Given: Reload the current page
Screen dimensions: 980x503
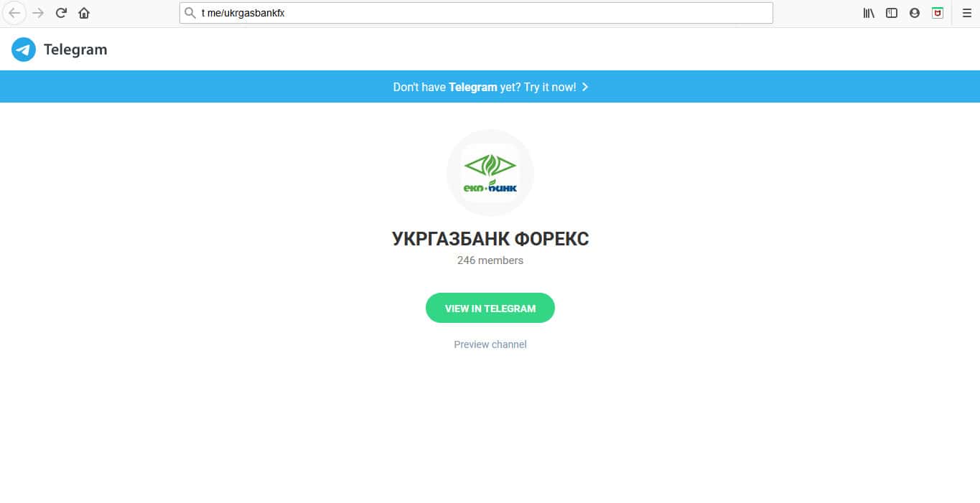Looking at the screenshot, I should pyautogui.click(x=61, y=13).
